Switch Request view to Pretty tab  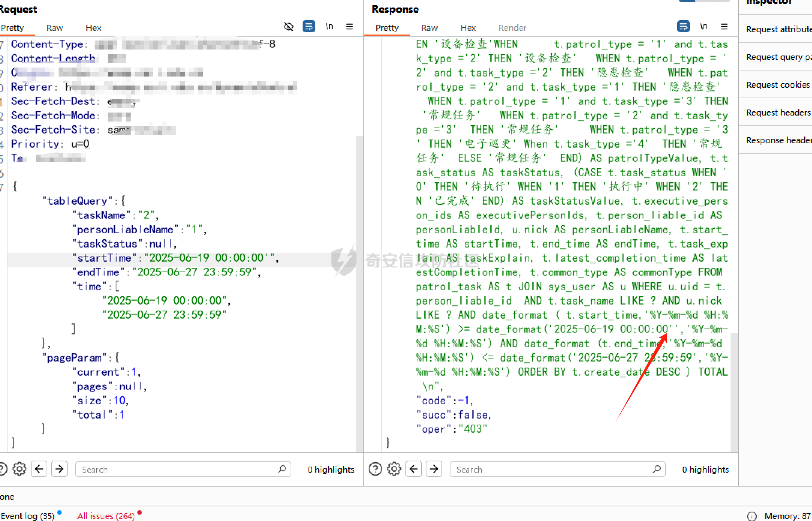click(12, 28)
